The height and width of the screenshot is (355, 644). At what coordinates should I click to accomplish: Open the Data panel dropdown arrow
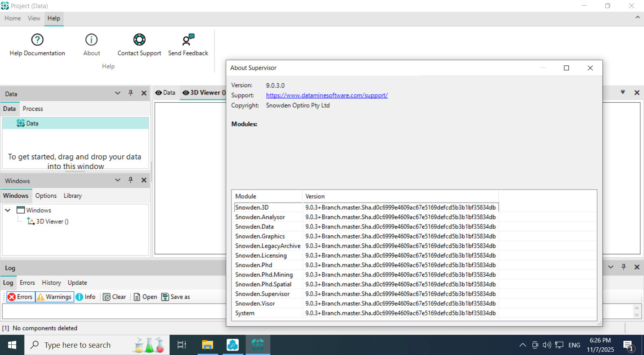(118, 93)
